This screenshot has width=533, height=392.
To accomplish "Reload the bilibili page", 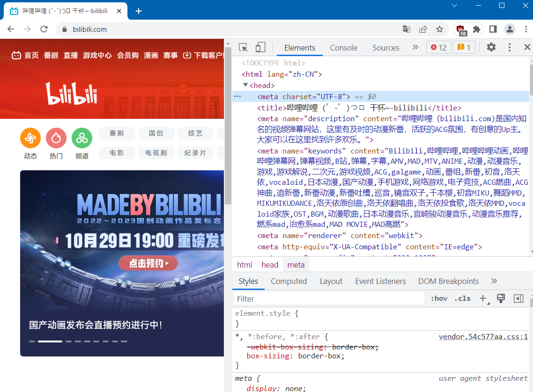I will [44, 29].
